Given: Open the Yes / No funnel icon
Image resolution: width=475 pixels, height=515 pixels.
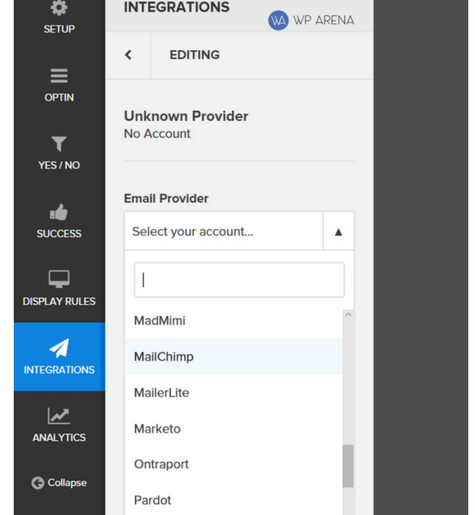Looking at the screenshot, I should click(x=59, y=144).
